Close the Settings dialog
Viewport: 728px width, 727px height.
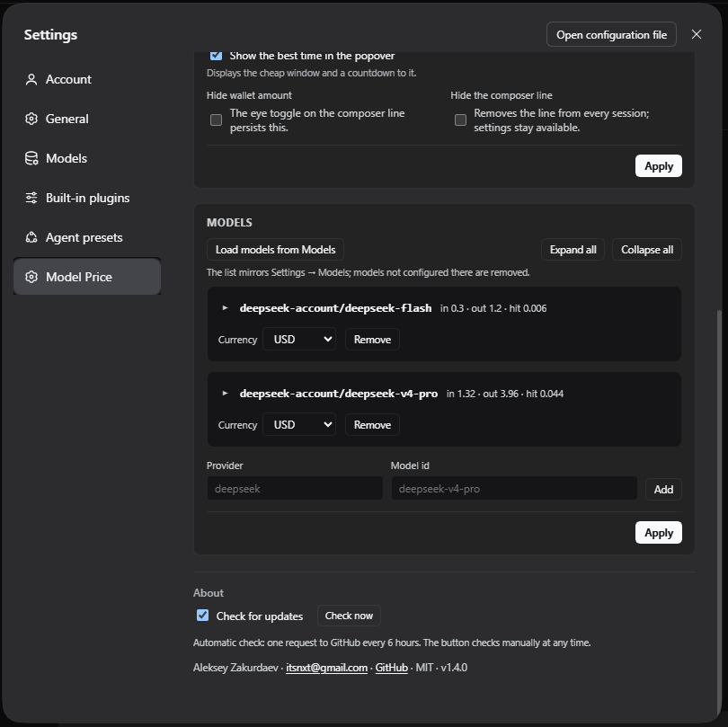pos(696,34)
